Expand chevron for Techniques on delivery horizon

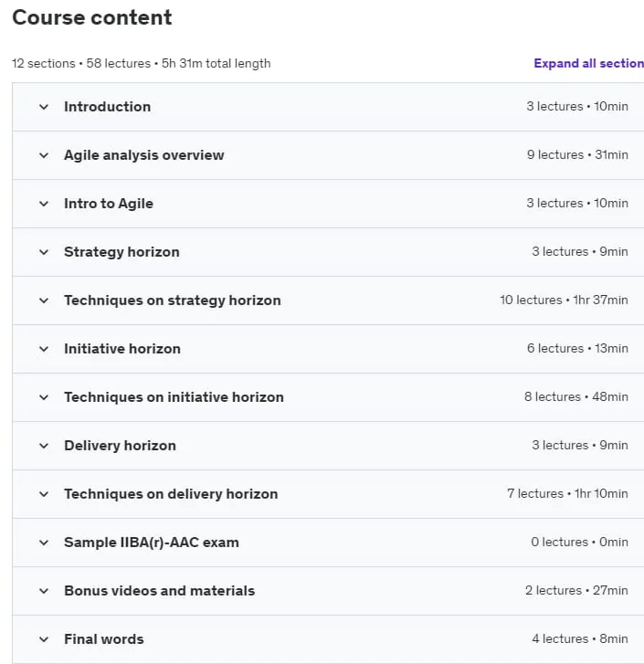(44, 494)
